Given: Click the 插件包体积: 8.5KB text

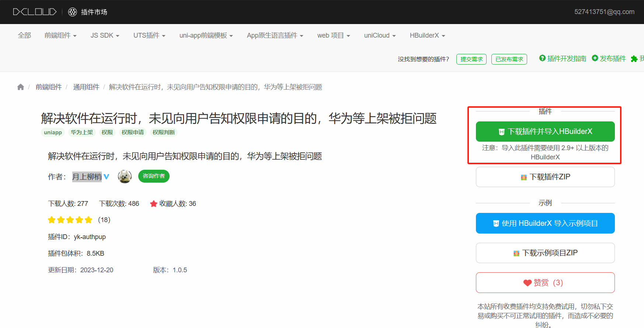Looking at the screenshot, I should 76,253.
